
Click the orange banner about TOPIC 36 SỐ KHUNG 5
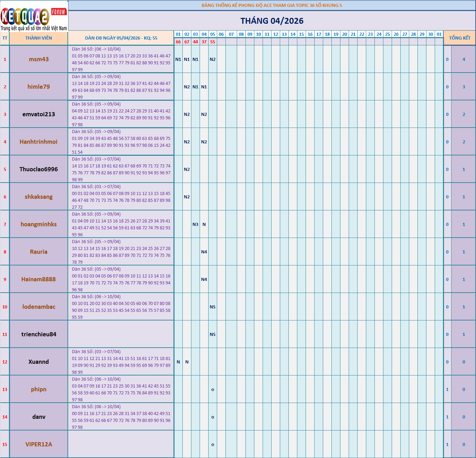tap(272, 5)
